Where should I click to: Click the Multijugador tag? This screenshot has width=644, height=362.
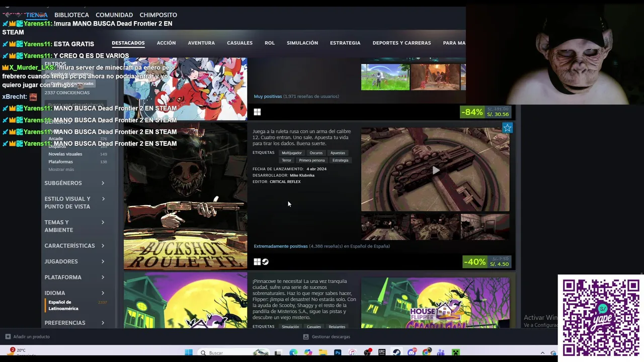point(292,153)
